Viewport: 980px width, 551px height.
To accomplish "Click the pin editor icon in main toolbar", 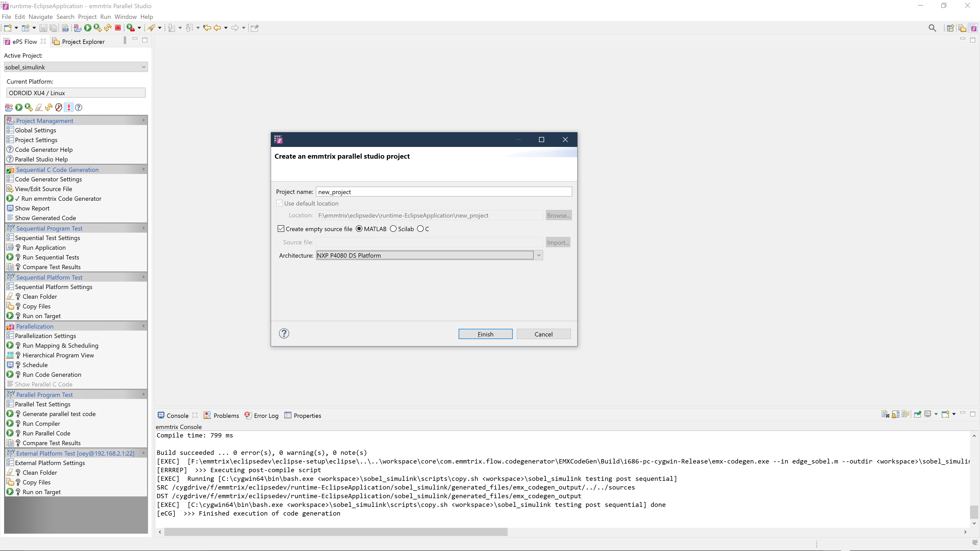I will point(254,28).
